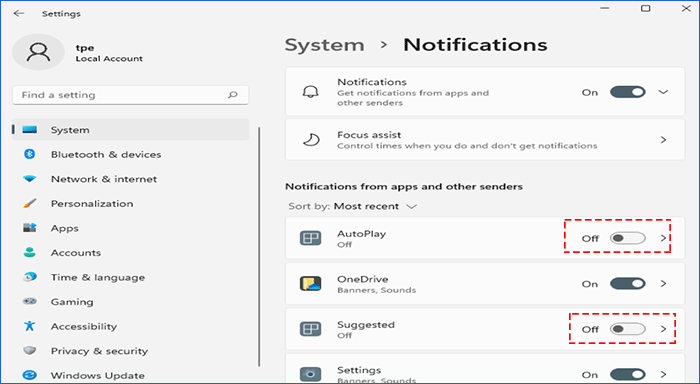The width and height of the screenshot is (700, 384).
Task: Maximize the Settings window
Action: click(646, 8)
